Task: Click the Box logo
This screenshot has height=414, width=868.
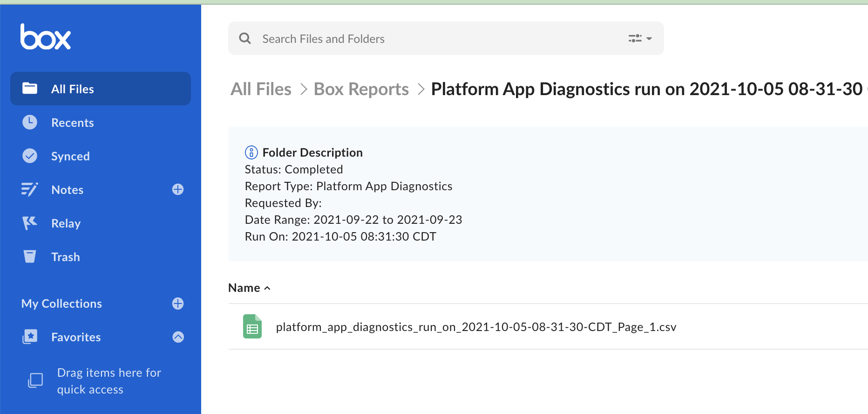Action: click(x=46, y=37)
